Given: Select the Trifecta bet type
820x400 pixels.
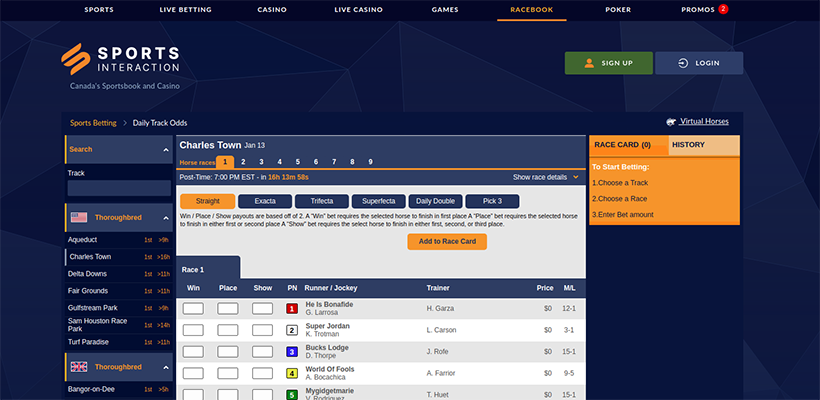Looking at the screenshot, I should pos(322,201).
